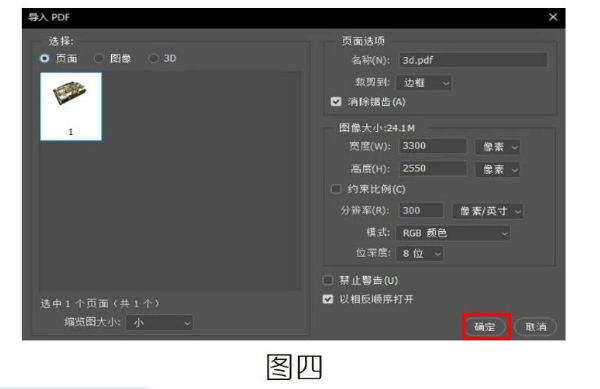The width and height of the screenshot is (600, 389).
Task: Select the 图像 radio option
Action: click(99, 59)
